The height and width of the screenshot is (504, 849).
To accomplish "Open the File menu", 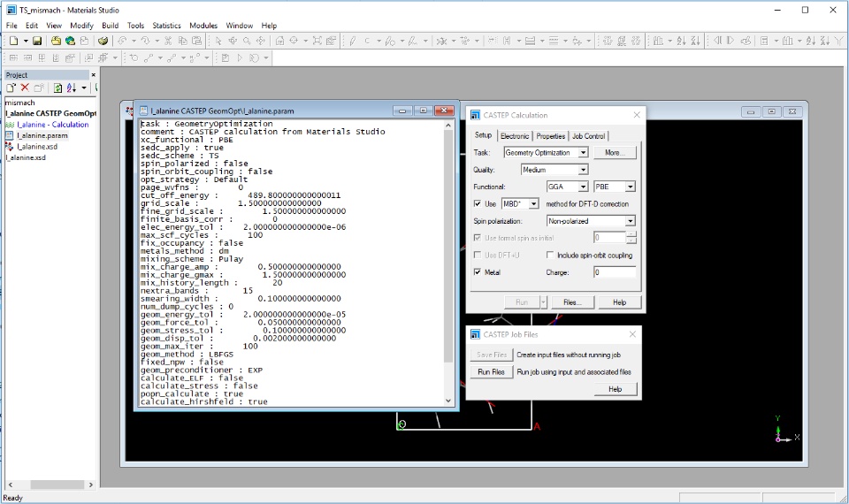I will click(x=11, y=26).
